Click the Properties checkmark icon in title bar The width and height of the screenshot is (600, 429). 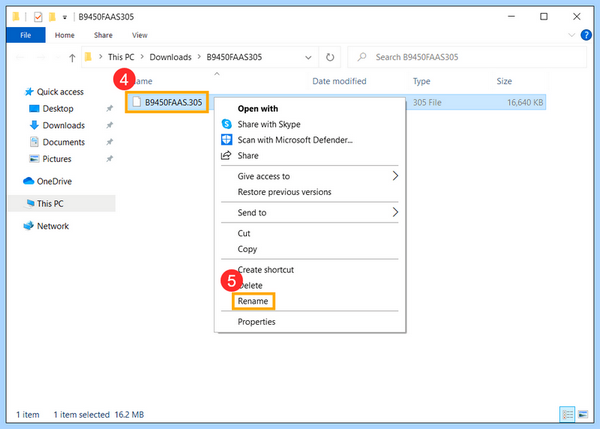(38, 17)
